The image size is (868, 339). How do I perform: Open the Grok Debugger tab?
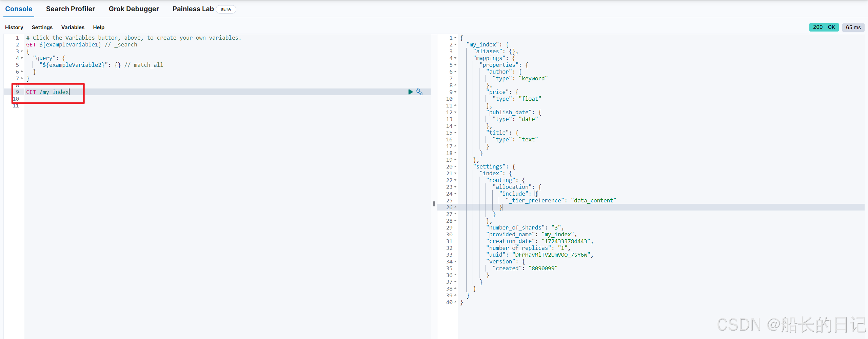pyautogui.click(x=134, y=9)
